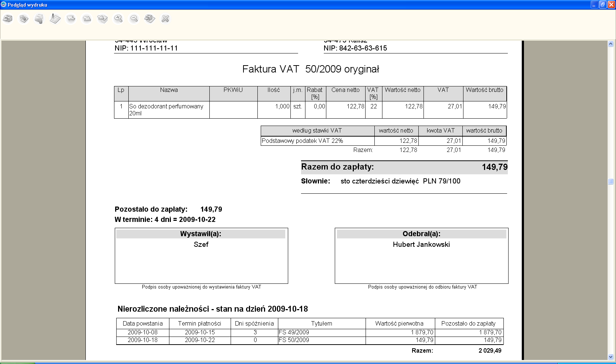Viewport: 616px width, 364px height.
Task: Restore down the Podgląd wydruku window
Action: 602,5
